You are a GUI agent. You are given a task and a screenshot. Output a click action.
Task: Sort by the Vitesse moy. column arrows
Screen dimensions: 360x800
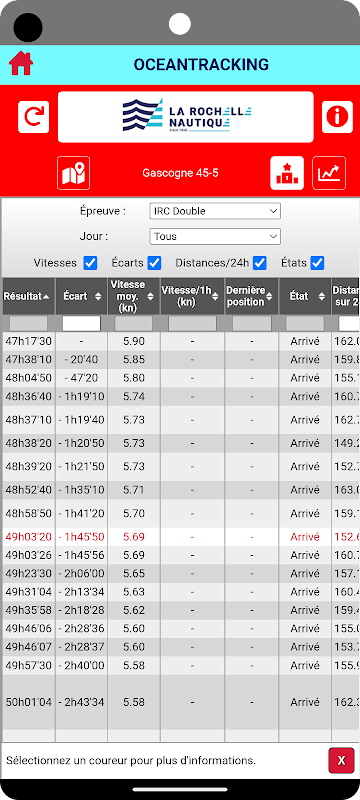150,296
